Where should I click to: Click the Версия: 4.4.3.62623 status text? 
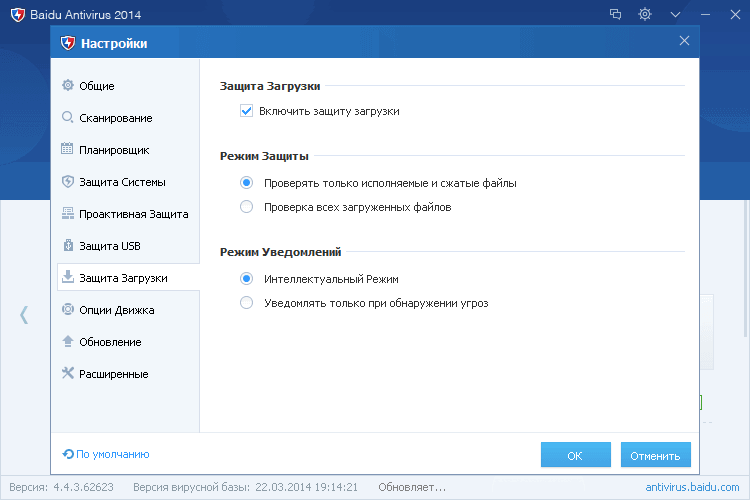(x=61, y=487)
